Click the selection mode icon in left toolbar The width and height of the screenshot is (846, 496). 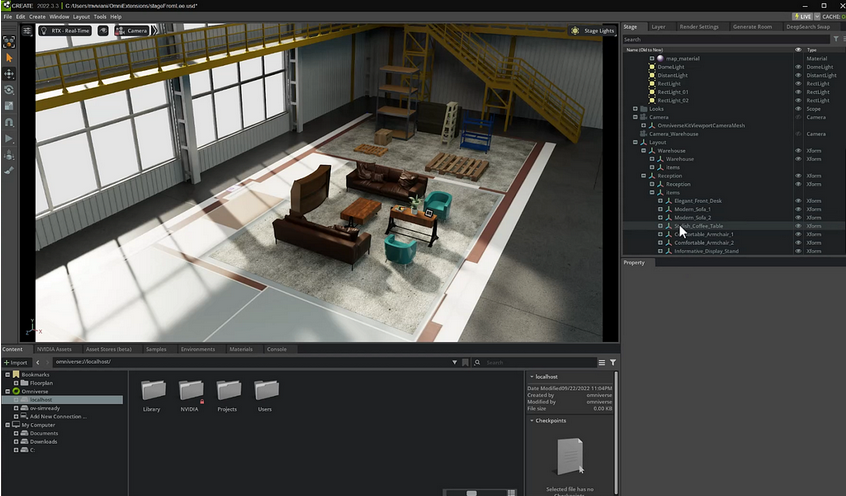(9, 42)
